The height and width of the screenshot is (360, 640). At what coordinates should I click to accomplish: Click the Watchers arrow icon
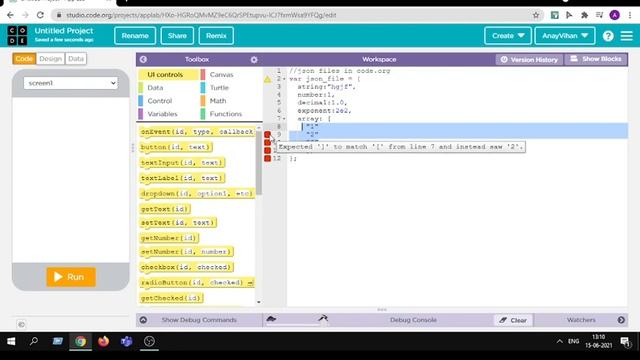(621, 320)
